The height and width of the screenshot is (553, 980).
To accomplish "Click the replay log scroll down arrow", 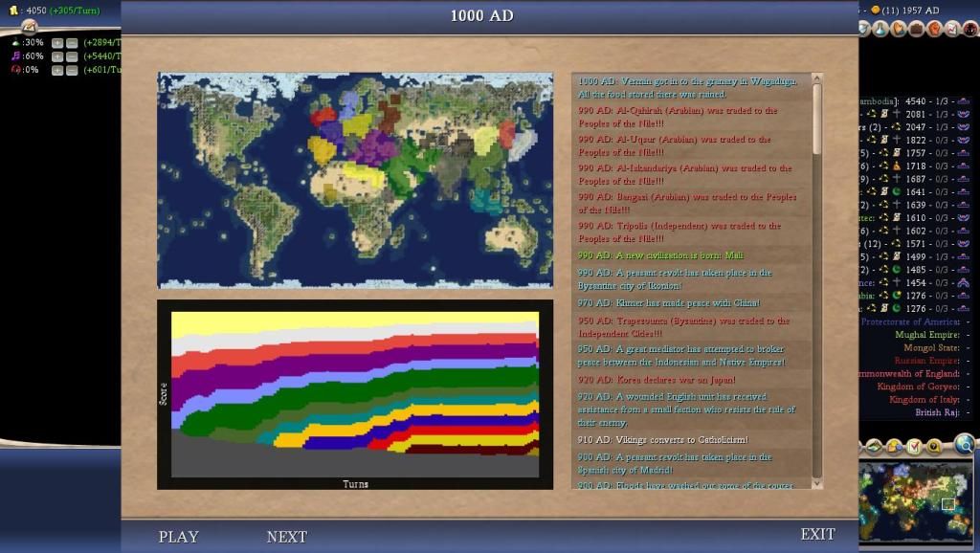I will [x=816, y=484].
